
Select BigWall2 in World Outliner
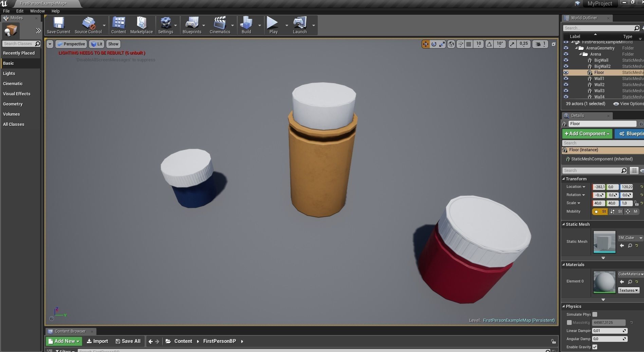pyautogui.click(x=602, y=66)
